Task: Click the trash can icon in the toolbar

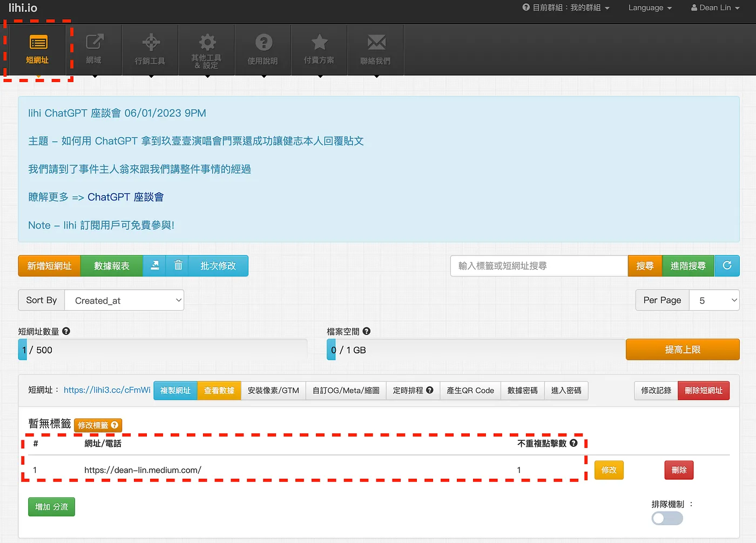Action: (178, 266)
